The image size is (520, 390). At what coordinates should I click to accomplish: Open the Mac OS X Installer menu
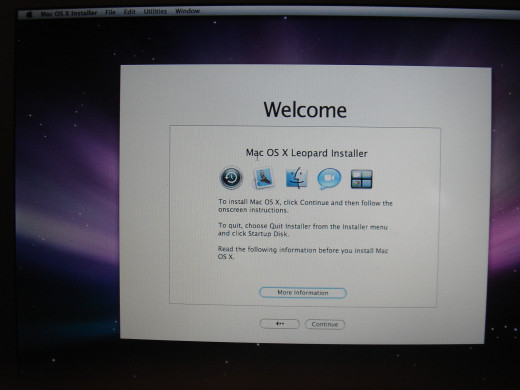pyautogui.click(x=69, y=13)
